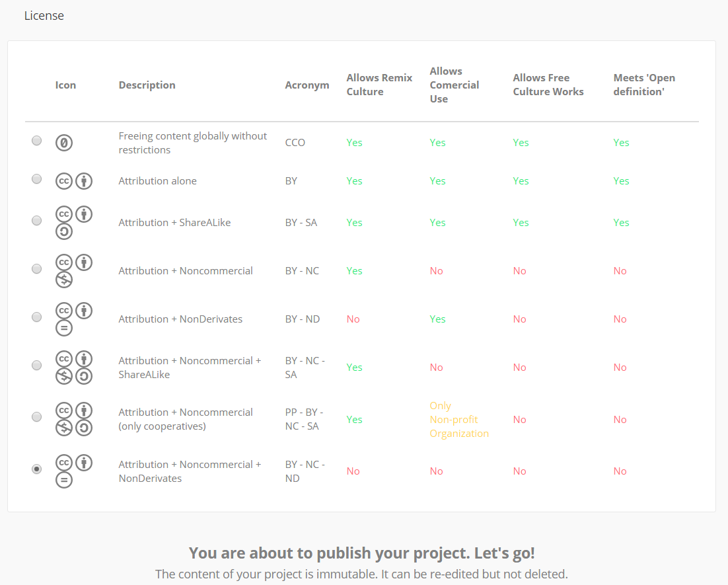Image resolution: width=728 pixels, height=585 pixels.
Task: Choose the BY - SA license radio button
Action: tap(37, 220)
